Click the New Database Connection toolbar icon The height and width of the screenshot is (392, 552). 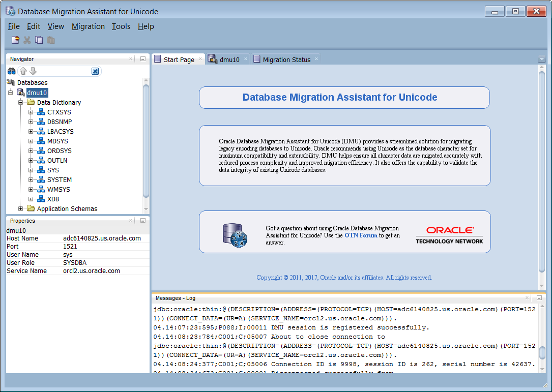(15, 40)
